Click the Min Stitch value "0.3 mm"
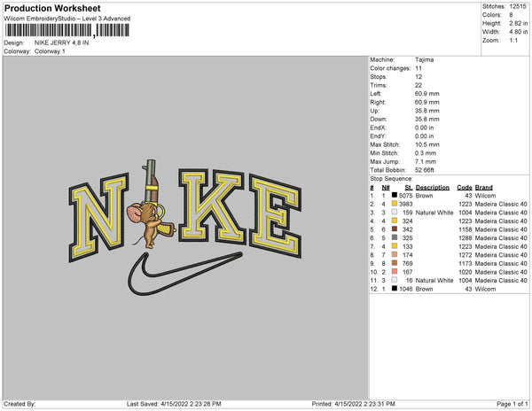Image resolution: width=532 pixels, height=411 pixels. click(426, 153)
